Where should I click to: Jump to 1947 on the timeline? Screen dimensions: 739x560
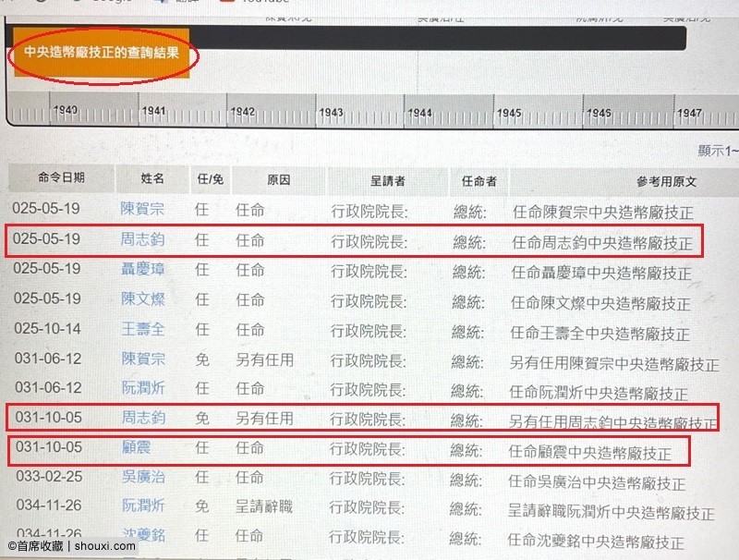pyautogui.click(x=689, y=112)
